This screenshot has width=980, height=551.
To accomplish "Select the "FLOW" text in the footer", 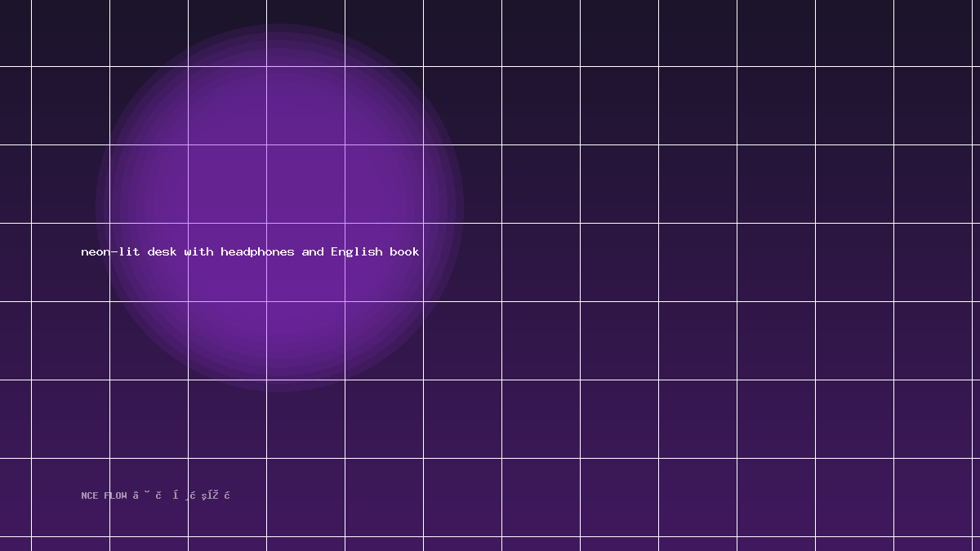I will [115, 495].
